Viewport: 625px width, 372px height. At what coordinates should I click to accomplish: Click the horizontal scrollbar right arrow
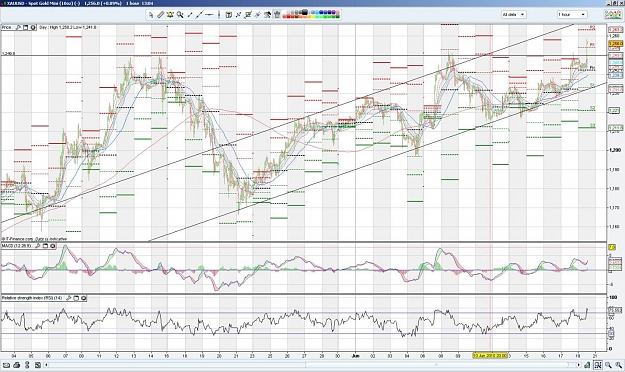point(579,364)
